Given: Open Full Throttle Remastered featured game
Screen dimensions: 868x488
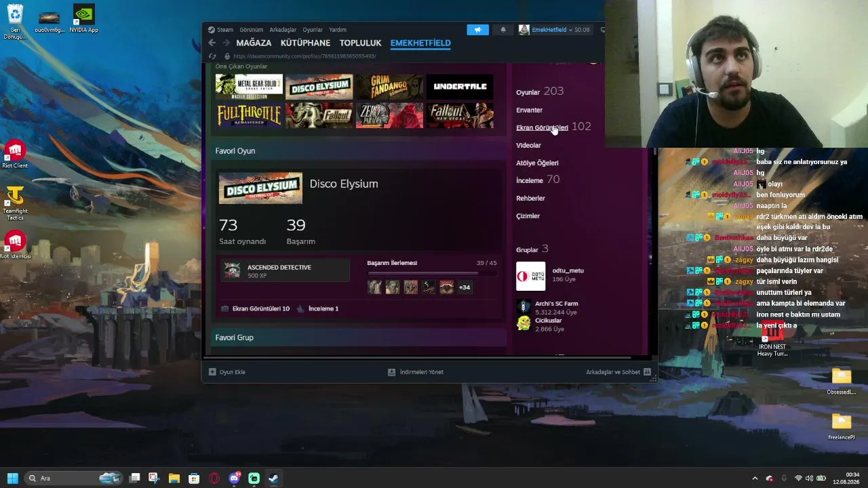Looking at the screenshot, I should [x=249, y=115].
